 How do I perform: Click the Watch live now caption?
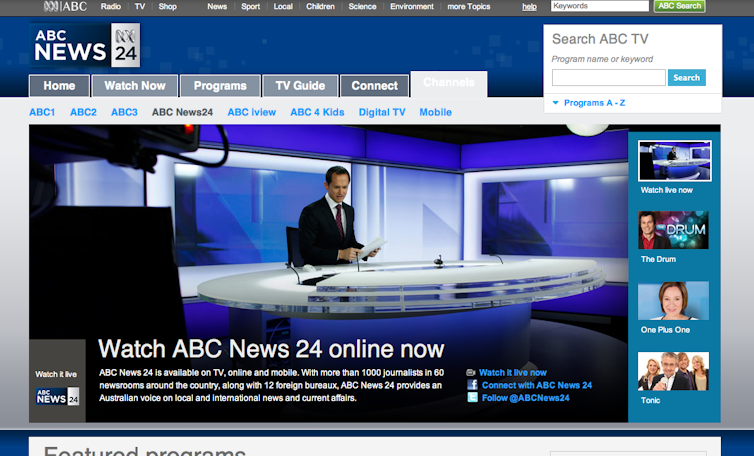pos(666,190)
